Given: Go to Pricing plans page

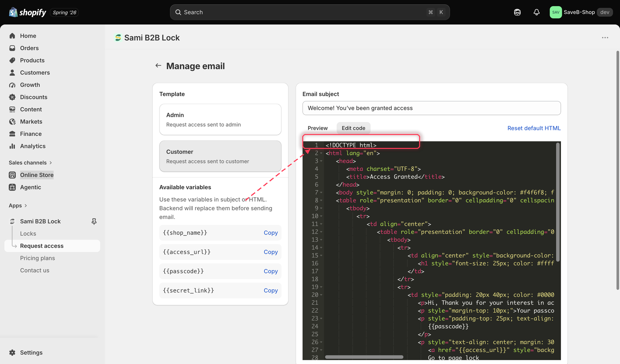Looking at the screenshot, I should [x=37, y=258].
